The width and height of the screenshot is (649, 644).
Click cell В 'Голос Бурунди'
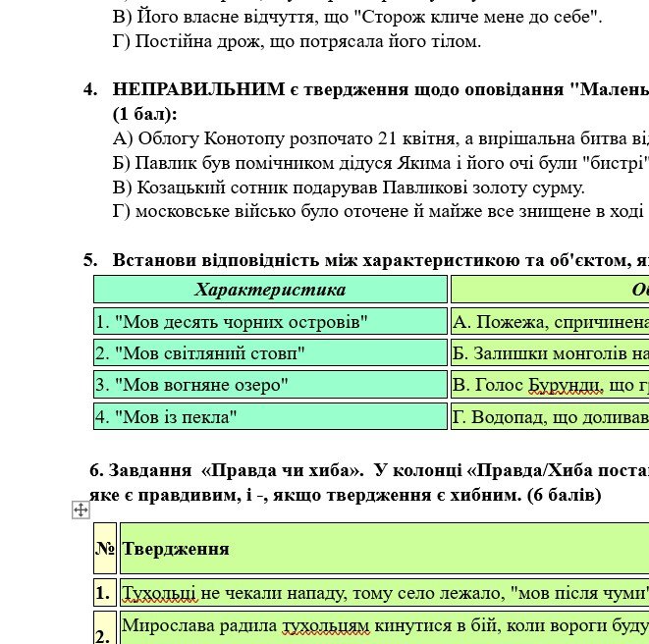click(549, 385)
